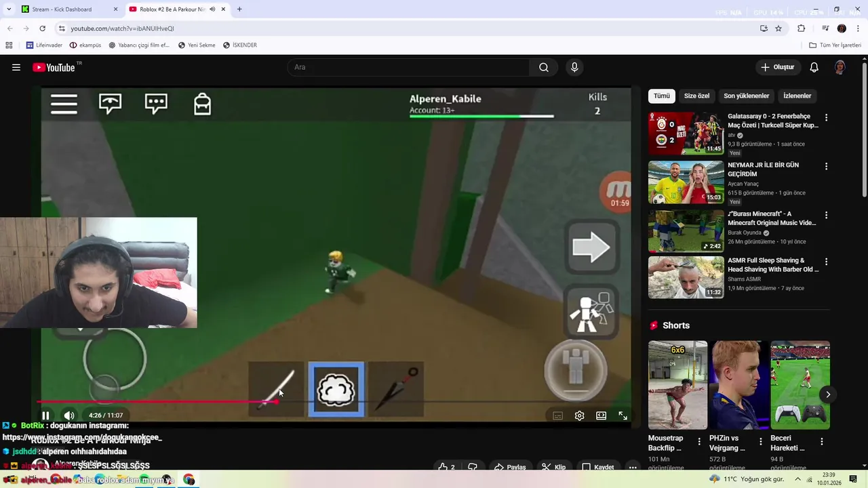This screenshot has height=488, width=868.
Task: Open options for ASMR Shaving video
Action: point(826,261)
